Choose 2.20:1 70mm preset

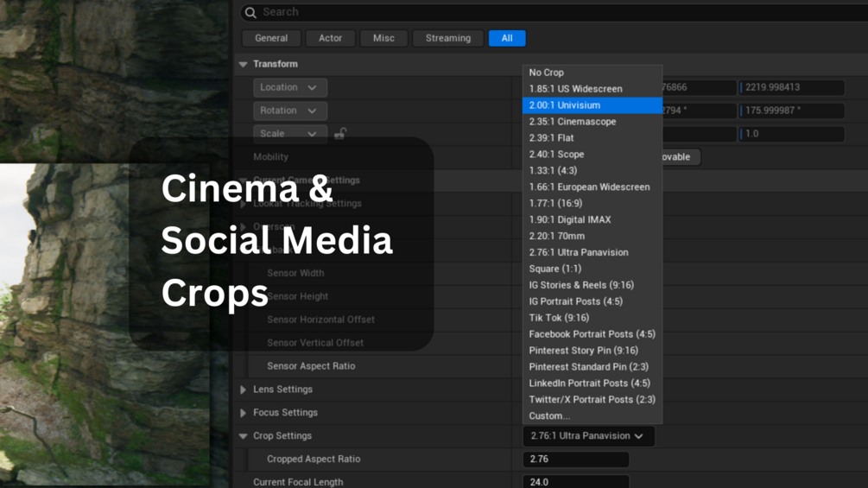pos(592,236)
